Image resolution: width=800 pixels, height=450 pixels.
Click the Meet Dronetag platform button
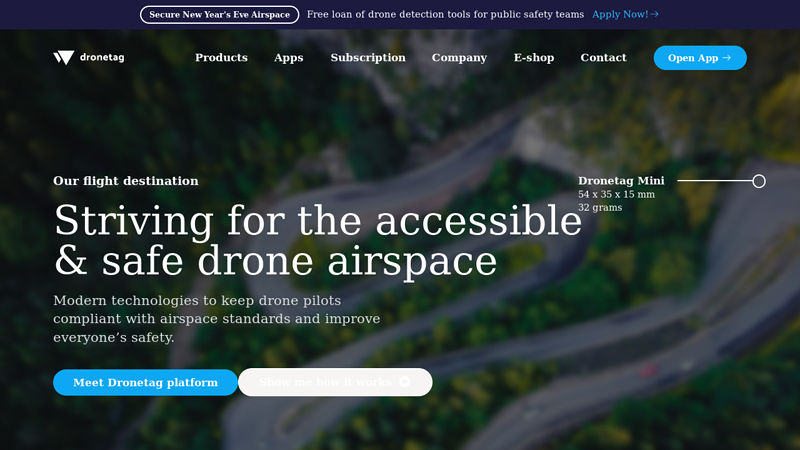coord(145,382)
